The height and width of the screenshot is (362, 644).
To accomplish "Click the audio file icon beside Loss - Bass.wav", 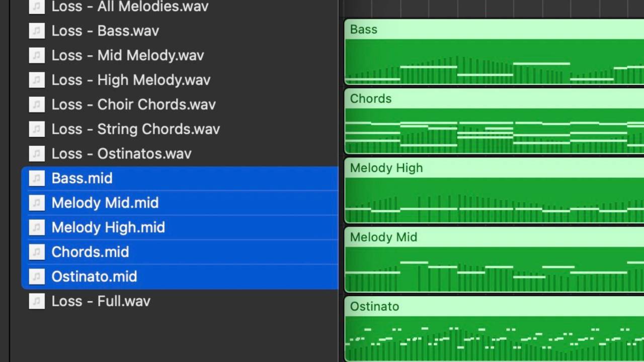I will point(37,31).
